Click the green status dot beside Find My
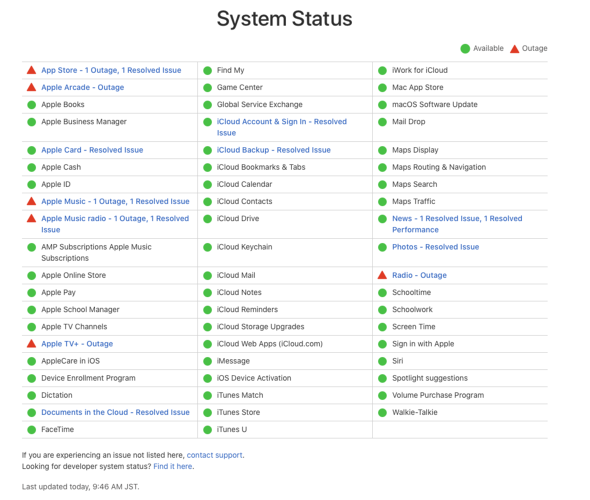 (207, 71)
